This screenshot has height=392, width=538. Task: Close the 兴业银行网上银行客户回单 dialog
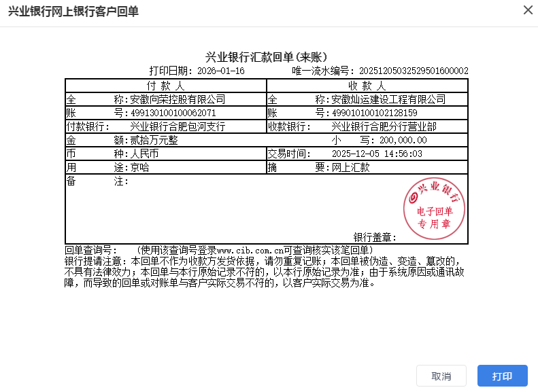(x=527, y=10)
